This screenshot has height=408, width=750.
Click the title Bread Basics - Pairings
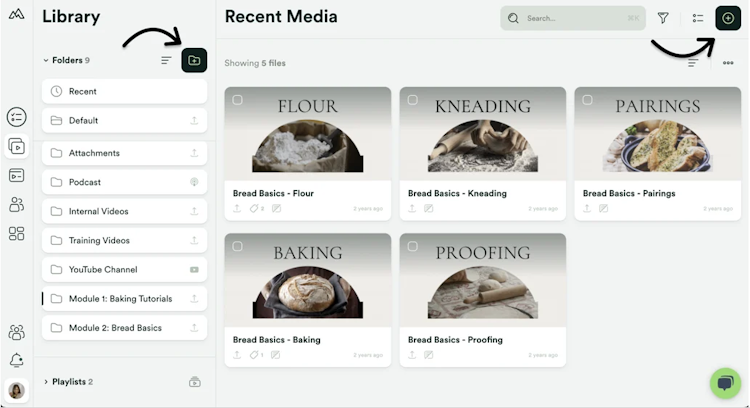point(629,193)
